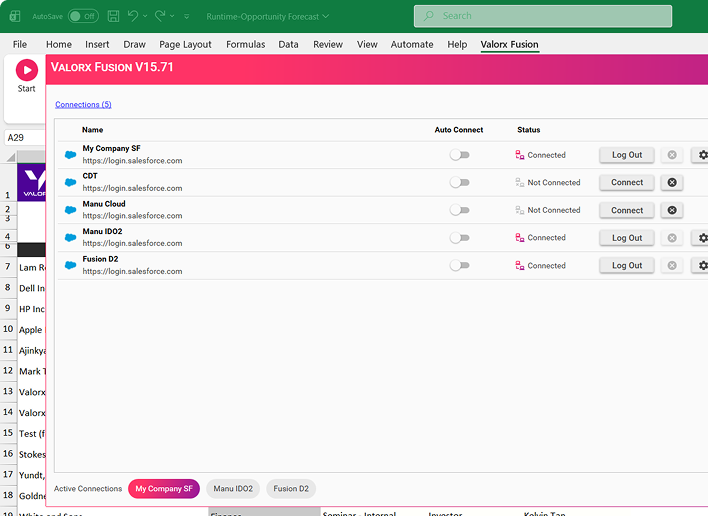This screenshot has height=516, width=708.
Task: Click Salesforce cloud icon for Manu IDO2
Action: [70, 237]
